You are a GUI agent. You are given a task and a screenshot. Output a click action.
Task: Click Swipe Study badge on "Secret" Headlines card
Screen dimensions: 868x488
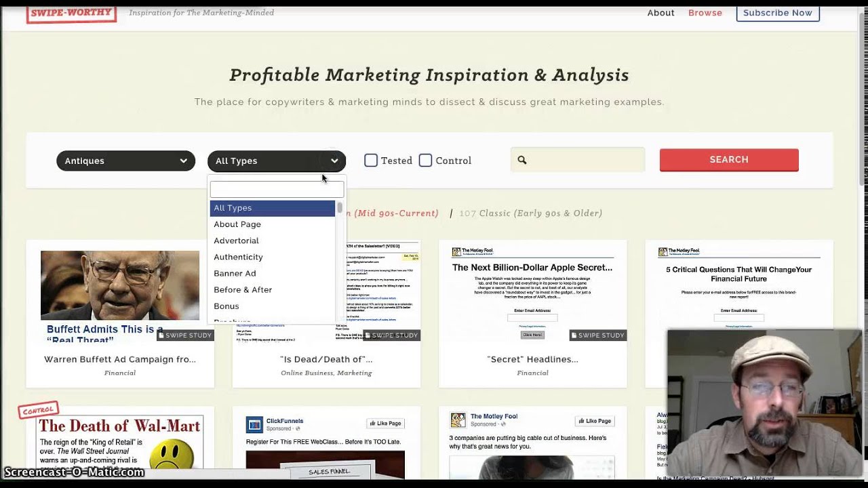point(597,335)
